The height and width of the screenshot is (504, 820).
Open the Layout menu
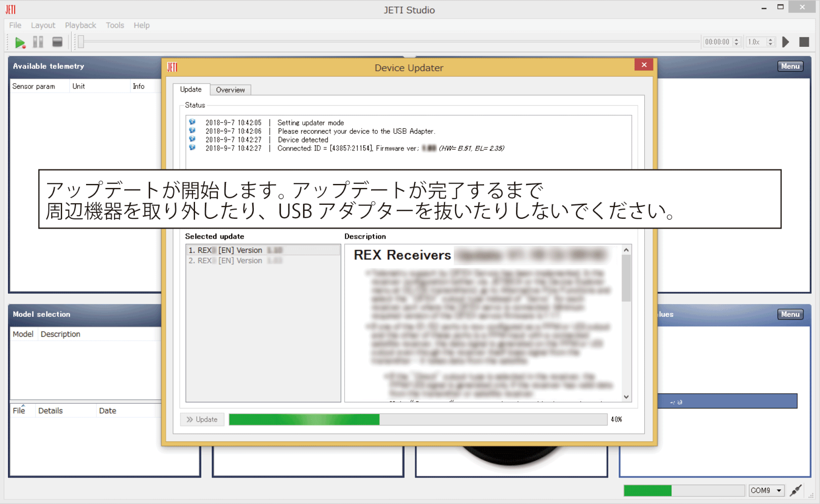coord(43,25)
